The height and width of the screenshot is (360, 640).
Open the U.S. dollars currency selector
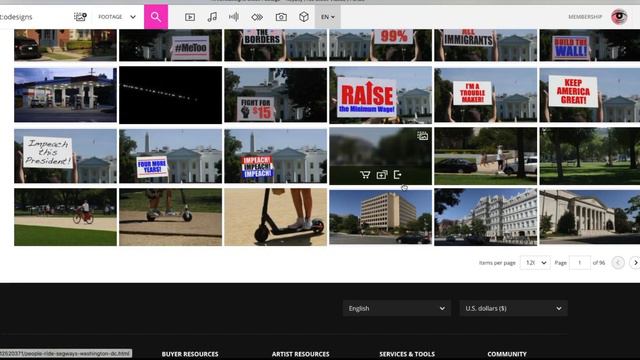[513, 308]
